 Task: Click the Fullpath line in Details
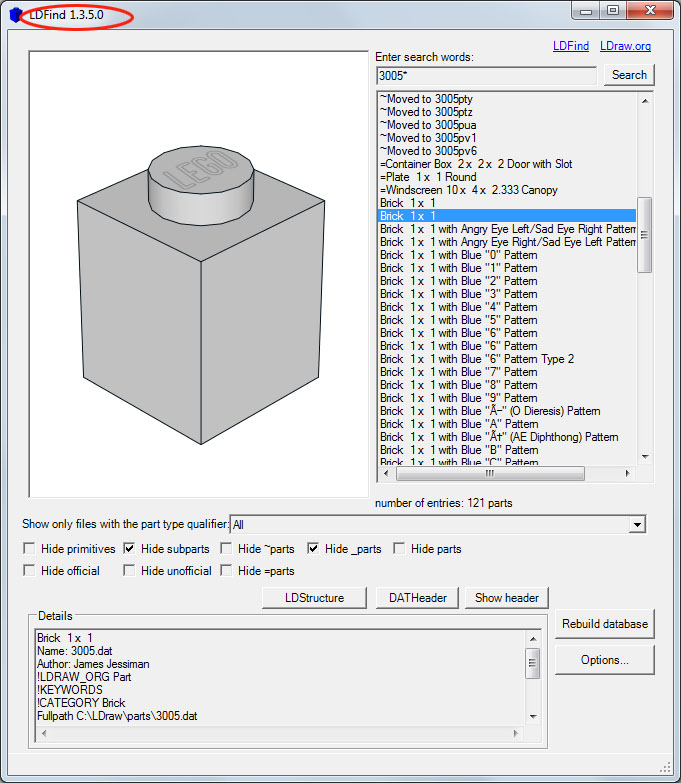117,716
